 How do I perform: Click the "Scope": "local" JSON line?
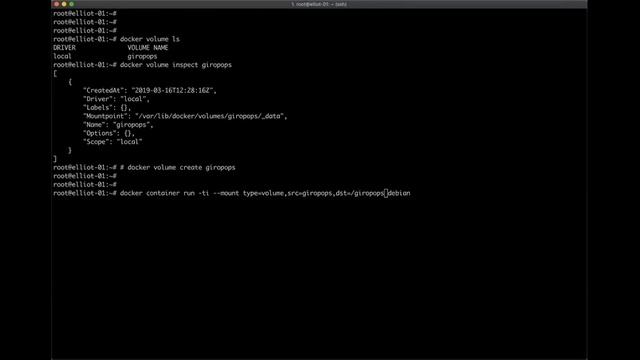113,142
